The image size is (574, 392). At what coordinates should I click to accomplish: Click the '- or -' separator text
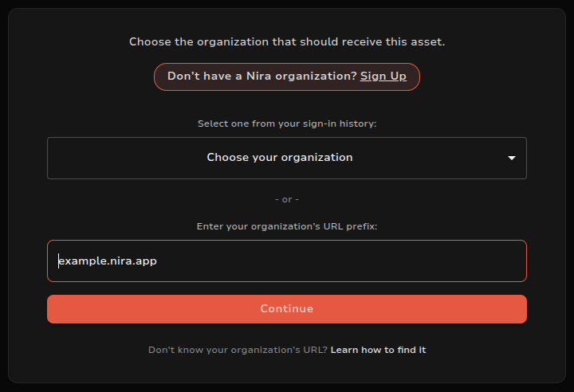pos(287,199)
